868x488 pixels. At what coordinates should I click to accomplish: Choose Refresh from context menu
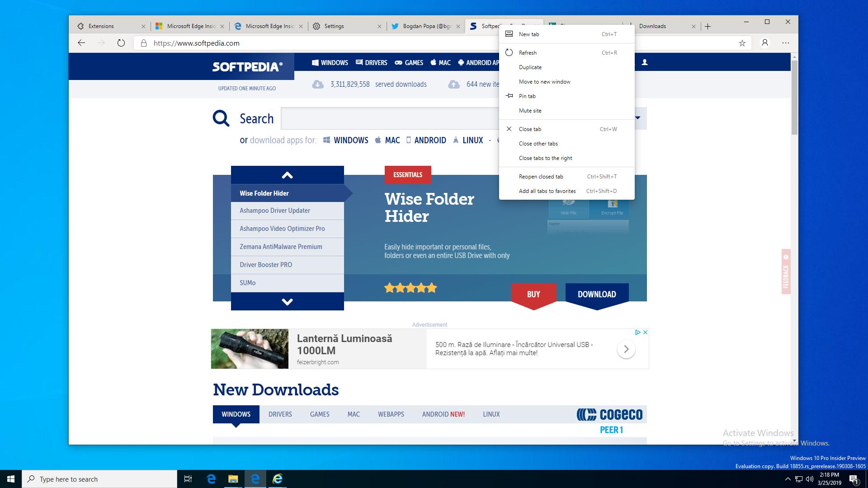point(567,52)
